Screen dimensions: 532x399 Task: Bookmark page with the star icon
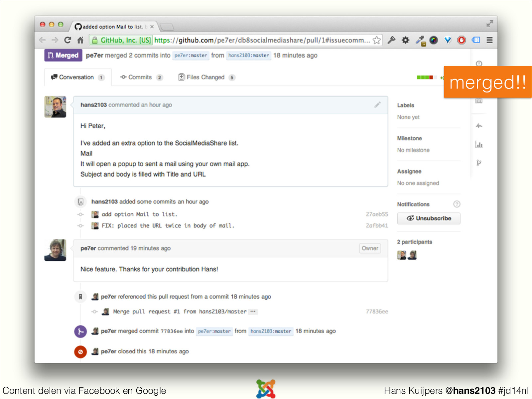click(377, 40)
